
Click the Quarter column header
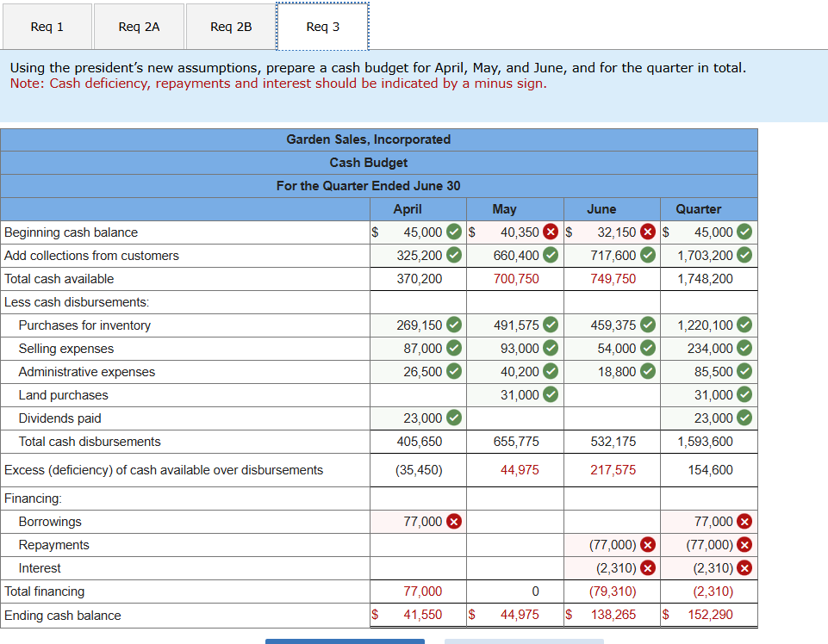pos(698,209)
